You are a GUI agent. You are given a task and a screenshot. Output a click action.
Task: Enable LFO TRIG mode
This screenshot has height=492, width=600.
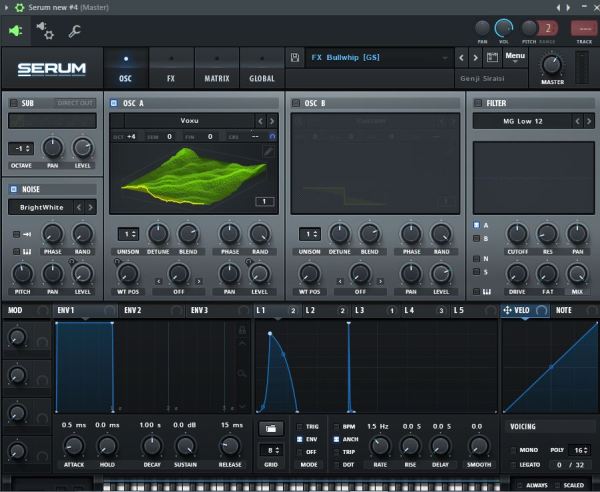click(x=300, y=426)
